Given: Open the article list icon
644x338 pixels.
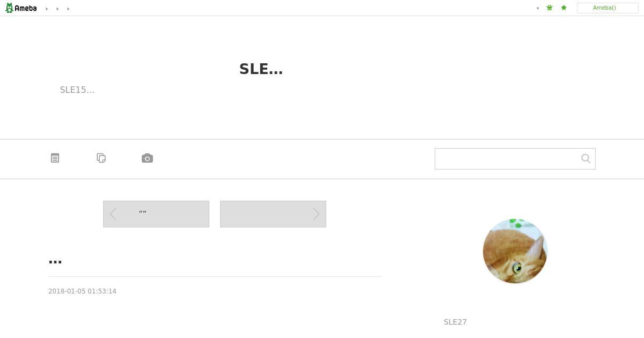Looking at the screenshot, I should point(55,158).
